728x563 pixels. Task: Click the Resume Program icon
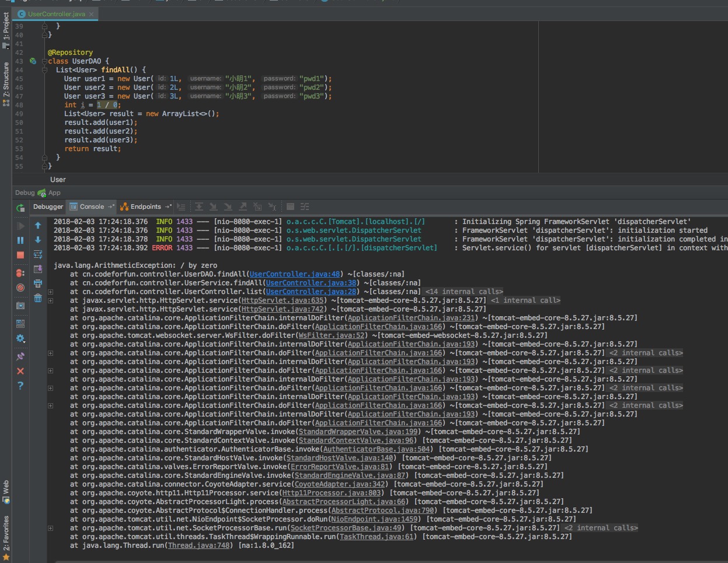(20, 226)
